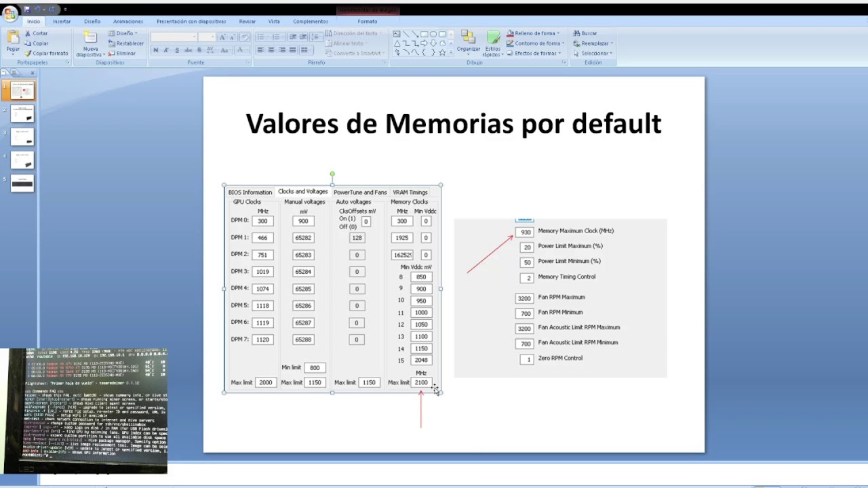This screenshot has width=868, height=488.
Task: Select slide 3 thumbnail
Action: click(x=22, y=137)
